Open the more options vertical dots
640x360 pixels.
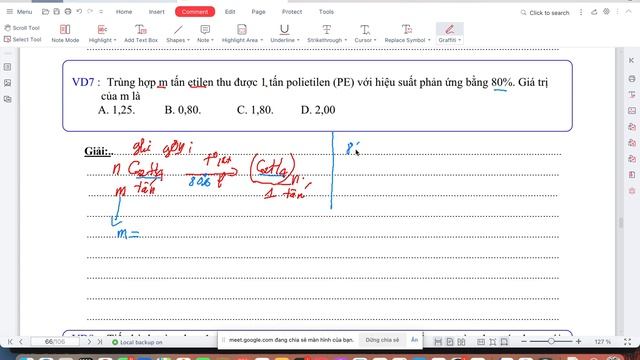581,12
